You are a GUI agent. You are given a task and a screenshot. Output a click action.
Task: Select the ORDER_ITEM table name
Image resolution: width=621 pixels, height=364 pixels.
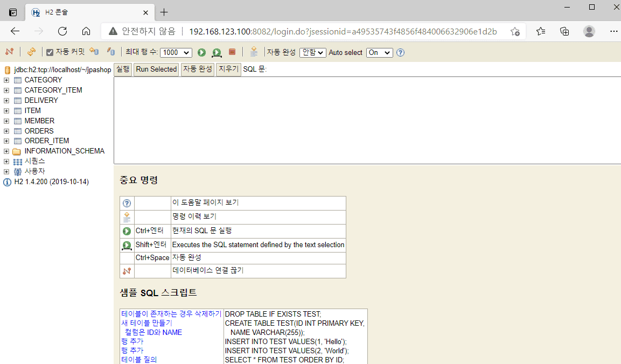47,141
